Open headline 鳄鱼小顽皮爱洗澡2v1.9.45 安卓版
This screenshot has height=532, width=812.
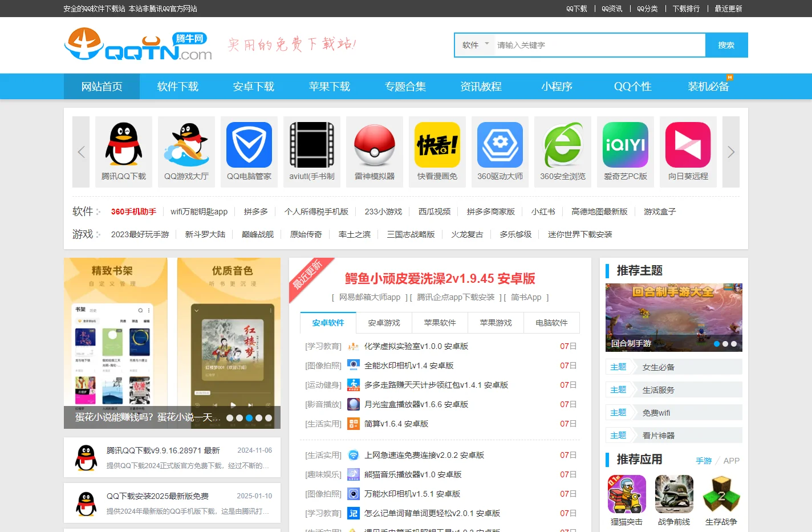[x=440, y=278]
